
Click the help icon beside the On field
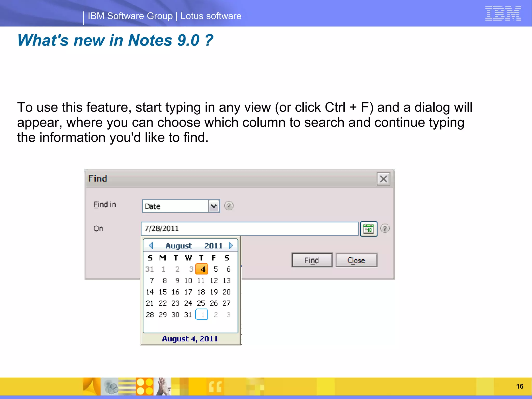click(x=385, y=228)
